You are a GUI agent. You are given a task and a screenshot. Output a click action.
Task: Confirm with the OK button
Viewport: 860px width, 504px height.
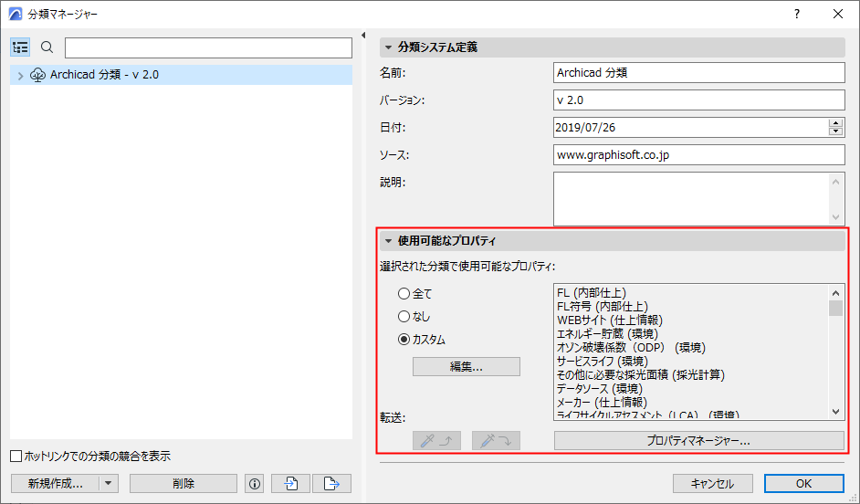point(804,484)
